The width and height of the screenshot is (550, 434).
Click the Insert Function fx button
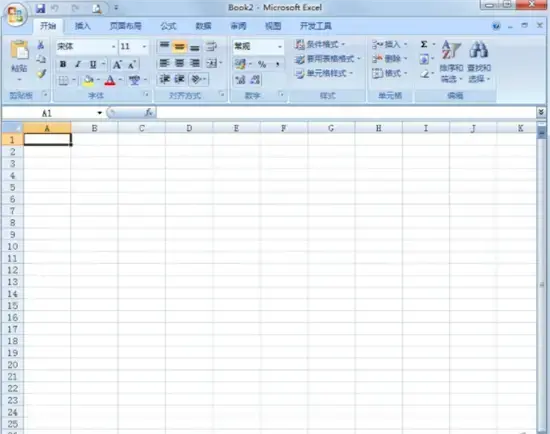coord(149,113)
